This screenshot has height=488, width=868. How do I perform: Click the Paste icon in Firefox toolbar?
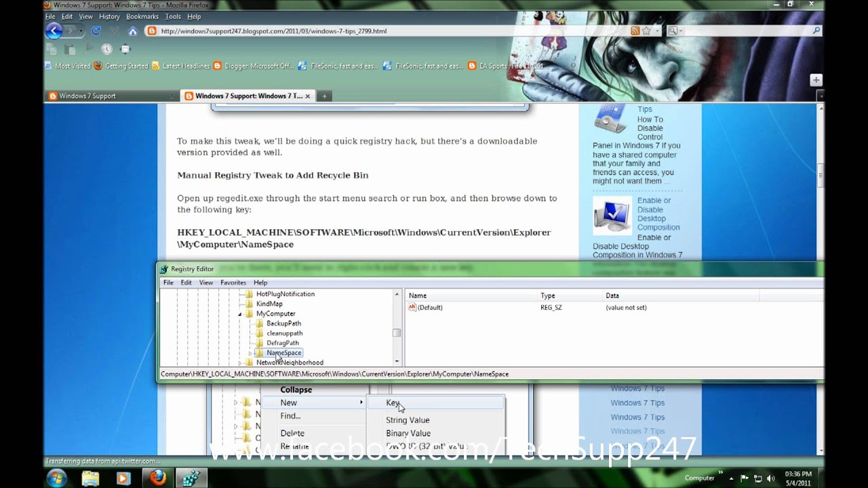(x=70, y=49)
